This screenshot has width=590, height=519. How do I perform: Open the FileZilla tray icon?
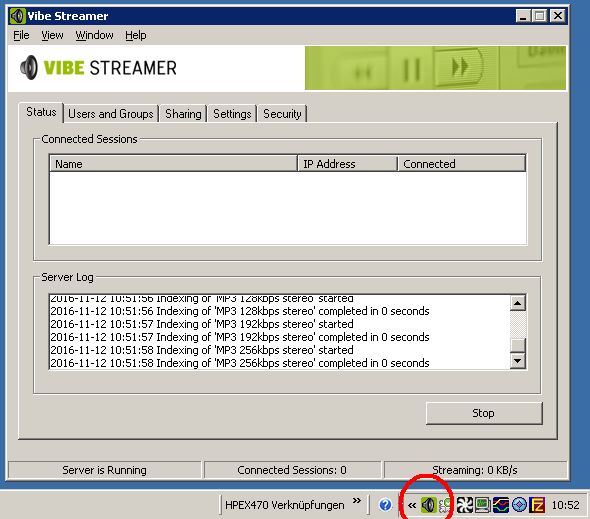pyautogui.click(x=537, y=505)
